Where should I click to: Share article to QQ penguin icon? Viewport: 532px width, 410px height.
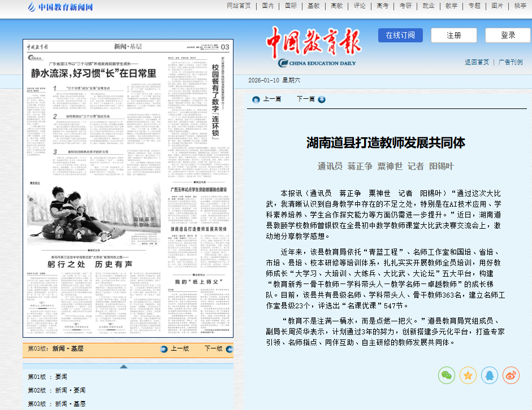point(490,375)
